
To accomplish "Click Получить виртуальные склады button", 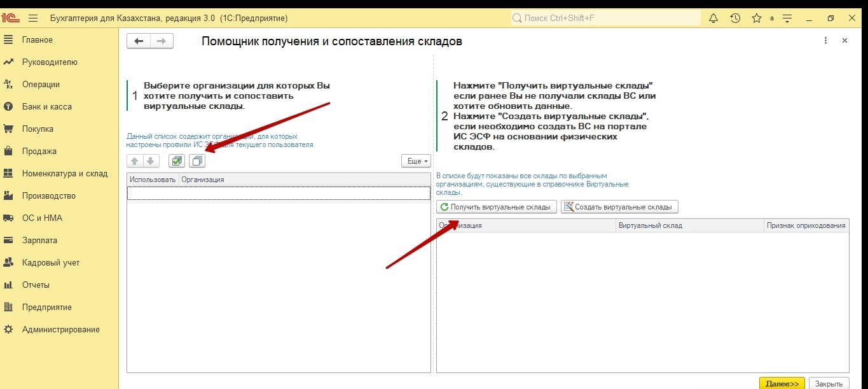I will point(497,207).
